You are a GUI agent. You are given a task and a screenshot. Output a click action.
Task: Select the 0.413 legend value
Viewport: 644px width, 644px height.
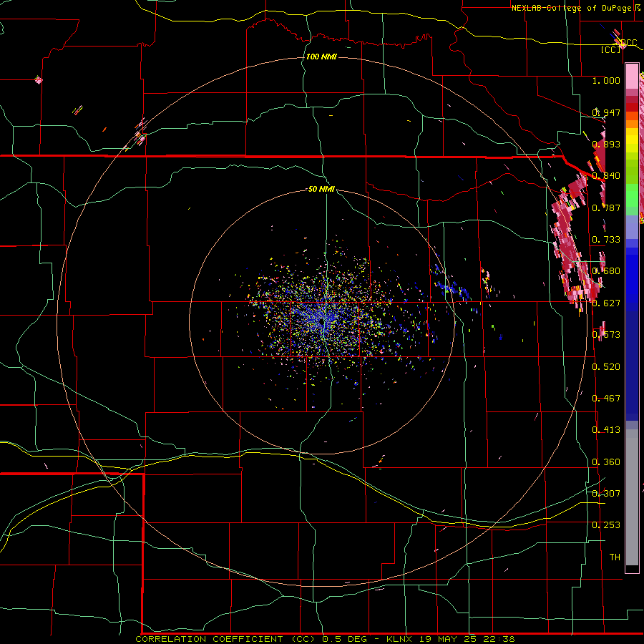[606, 430]
